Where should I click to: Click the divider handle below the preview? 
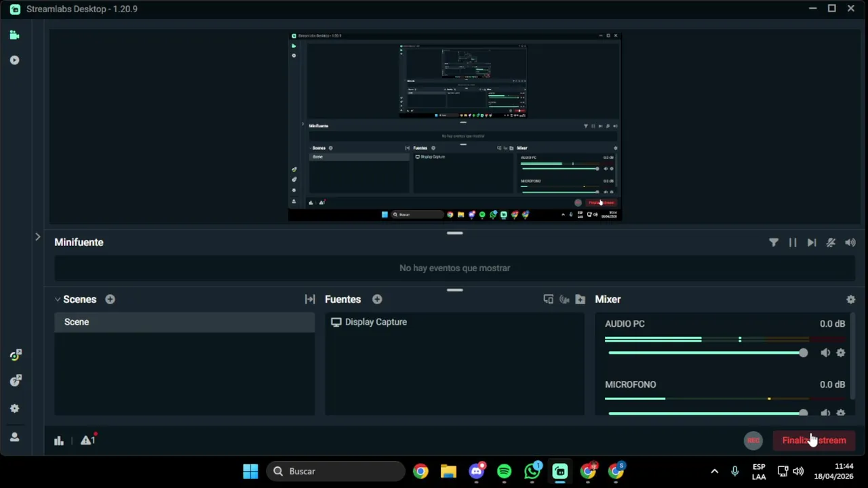455,233
